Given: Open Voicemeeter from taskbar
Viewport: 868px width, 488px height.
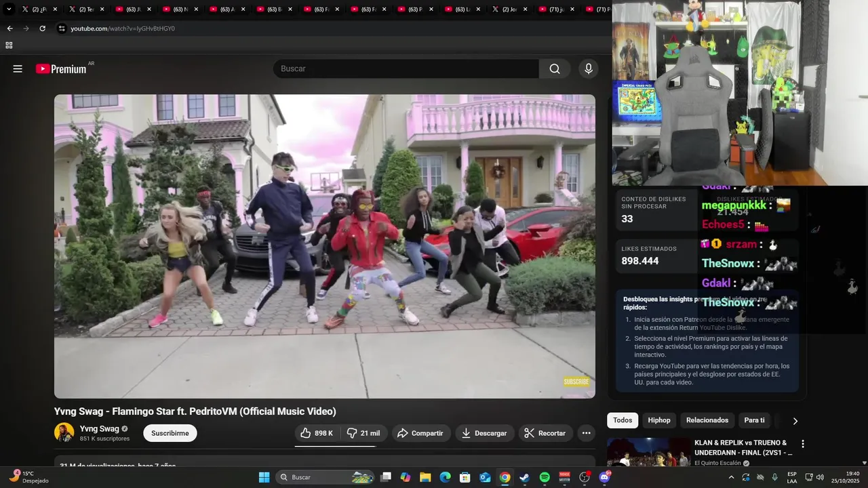Looking at the screenshot, I should [x=564, y=477].
